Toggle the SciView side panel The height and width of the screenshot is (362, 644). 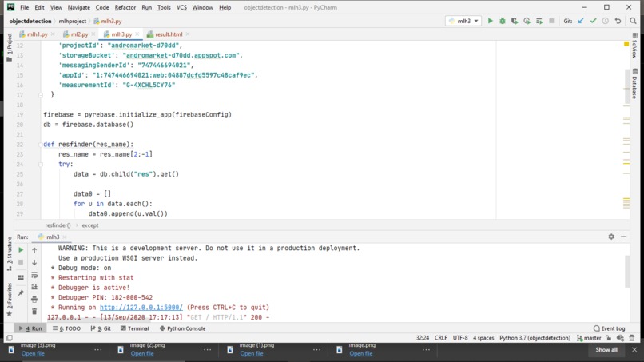[x=635, y=46]
